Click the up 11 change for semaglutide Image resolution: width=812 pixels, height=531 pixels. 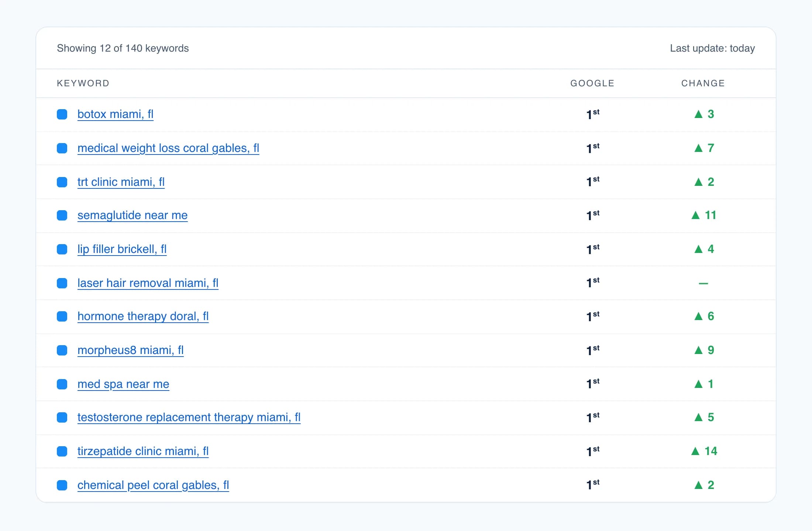(703, 215)
